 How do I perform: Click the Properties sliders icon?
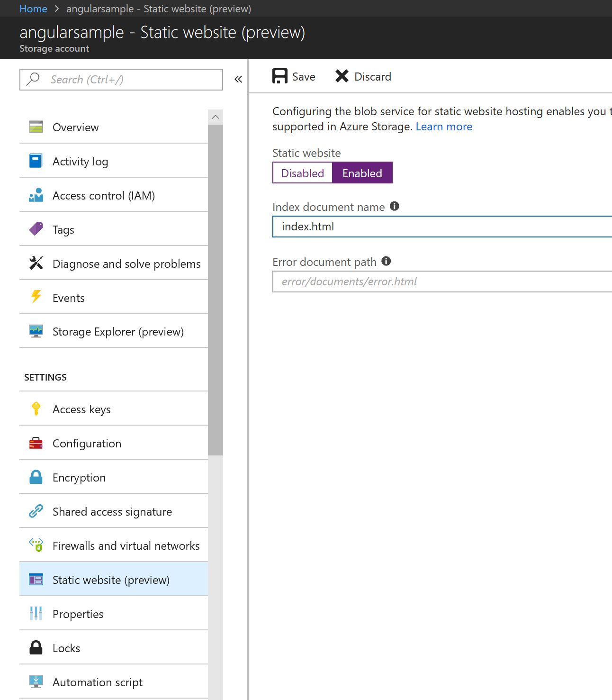36,613
